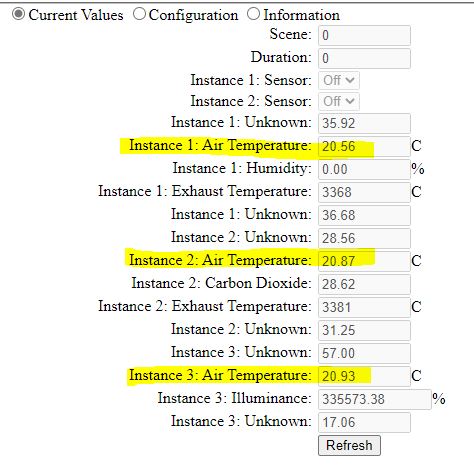Select the Configuration radio button
The width and height of the screenshot is (474, 469).
tap(139, 14)
